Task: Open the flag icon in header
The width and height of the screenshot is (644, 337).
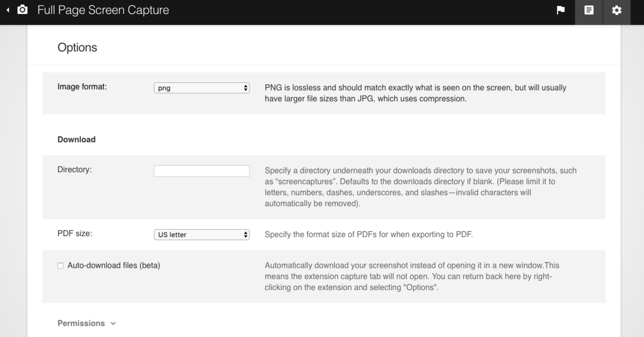Action: coord(561,10)
